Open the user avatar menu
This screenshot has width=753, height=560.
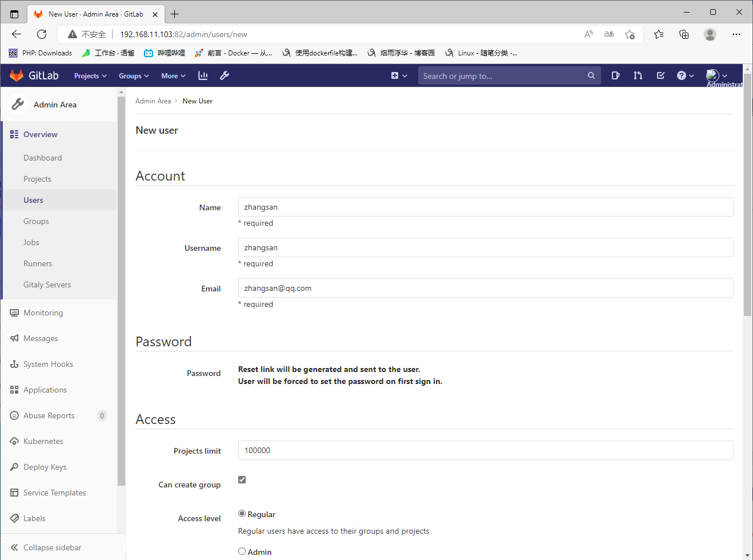click(x=716, y=75)
